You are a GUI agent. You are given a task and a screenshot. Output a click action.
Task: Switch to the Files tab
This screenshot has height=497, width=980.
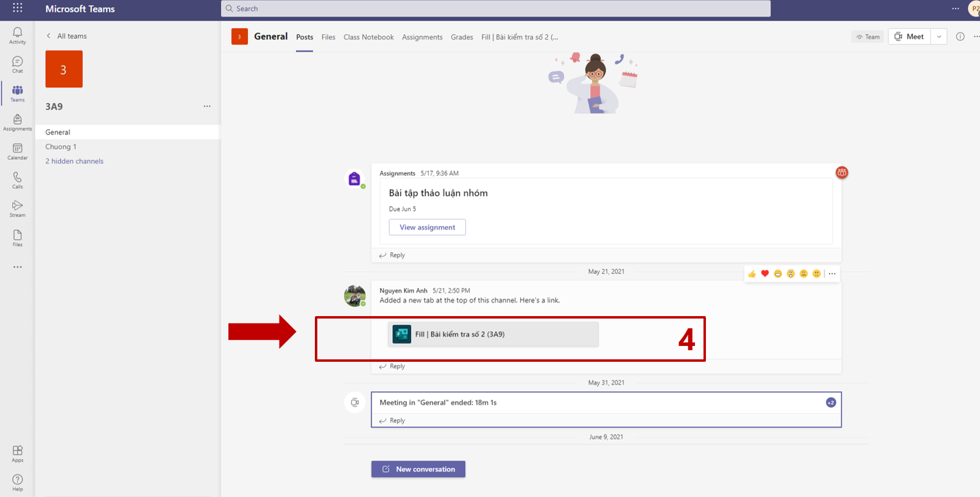coord(328,37)
